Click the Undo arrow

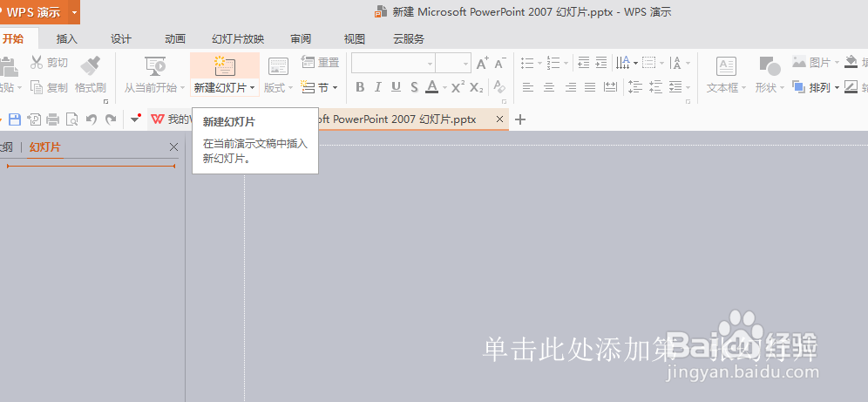[92, 119]
